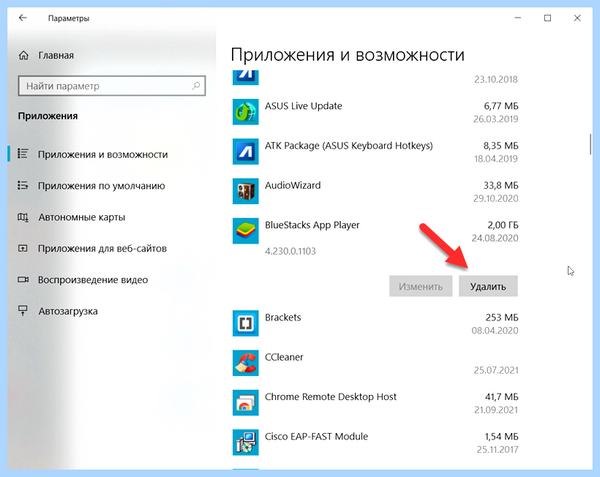The width and height of the screenshot is (600, 477).
Task: Click the Автономные карты map icon
Action: 23,217
